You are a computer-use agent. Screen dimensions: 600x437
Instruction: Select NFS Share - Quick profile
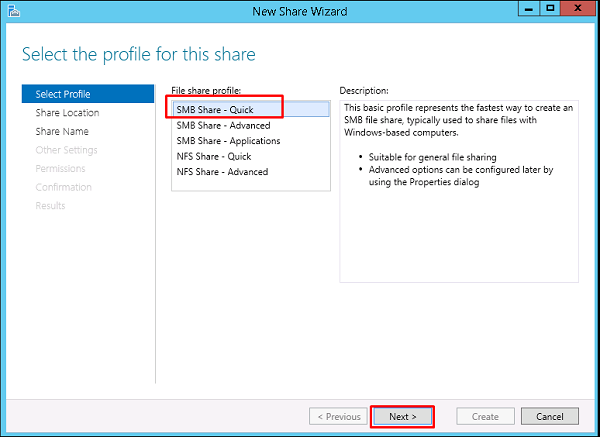[x=213, y=156]
